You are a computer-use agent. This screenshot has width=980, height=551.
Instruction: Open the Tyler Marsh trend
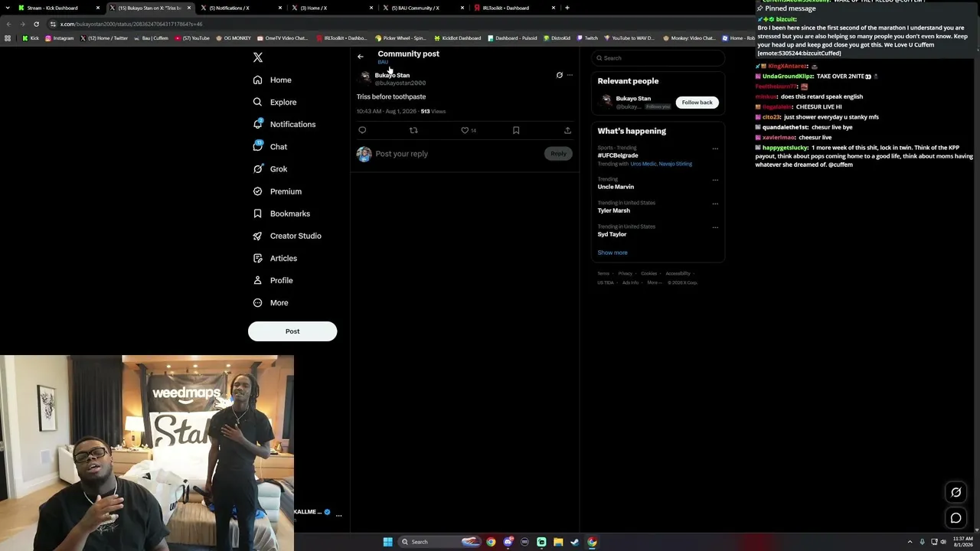coord(614,210)
